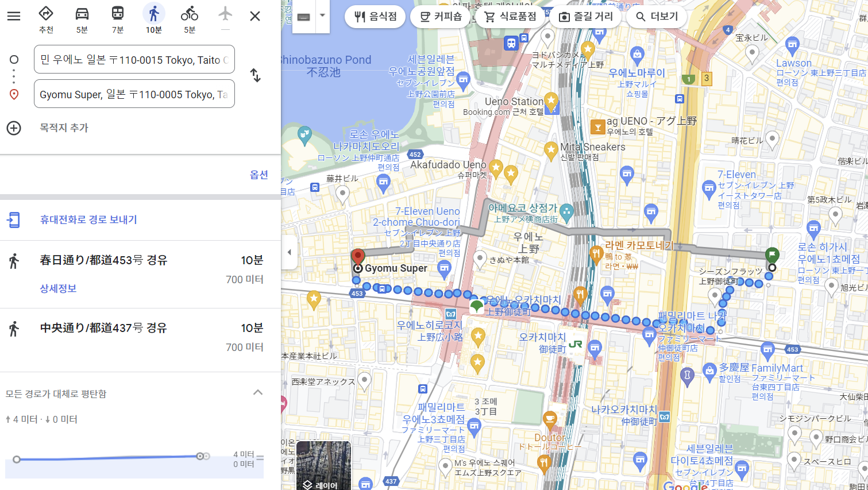This screenshot has width=868, height=490.
Task: Click the 목적지 추가 label
Action: [x=64, y=128]
